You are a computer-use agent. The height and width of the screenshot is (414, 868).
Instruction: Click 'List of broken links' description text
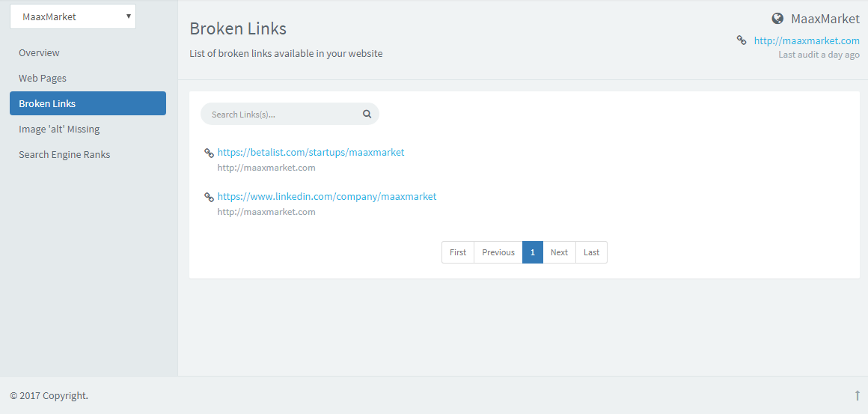(x=286, y=54)
